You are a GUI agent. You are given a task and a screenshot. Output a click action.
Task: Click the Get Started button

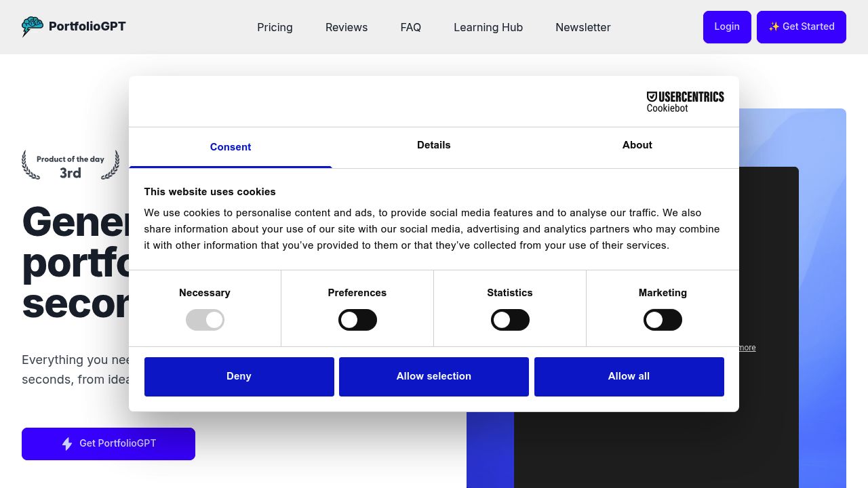click(802, 27)
